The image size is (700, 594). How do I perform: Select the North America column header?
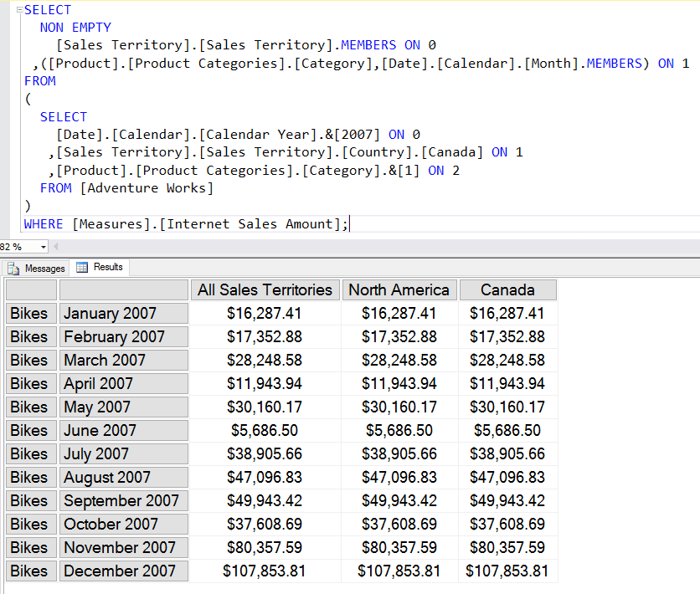pyautogui.click(x=399, y=290)
